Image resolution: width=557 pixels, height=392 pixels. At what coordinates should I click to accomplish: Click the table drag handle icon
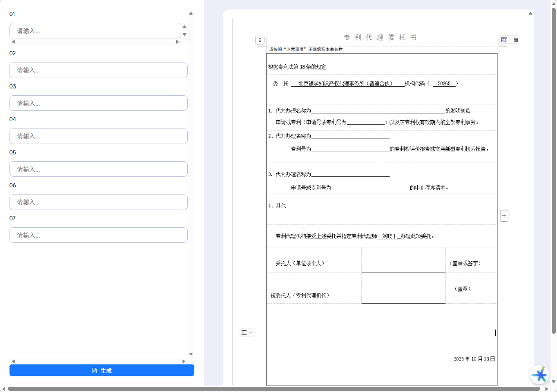pyautogui.click(x=260, y=40)
